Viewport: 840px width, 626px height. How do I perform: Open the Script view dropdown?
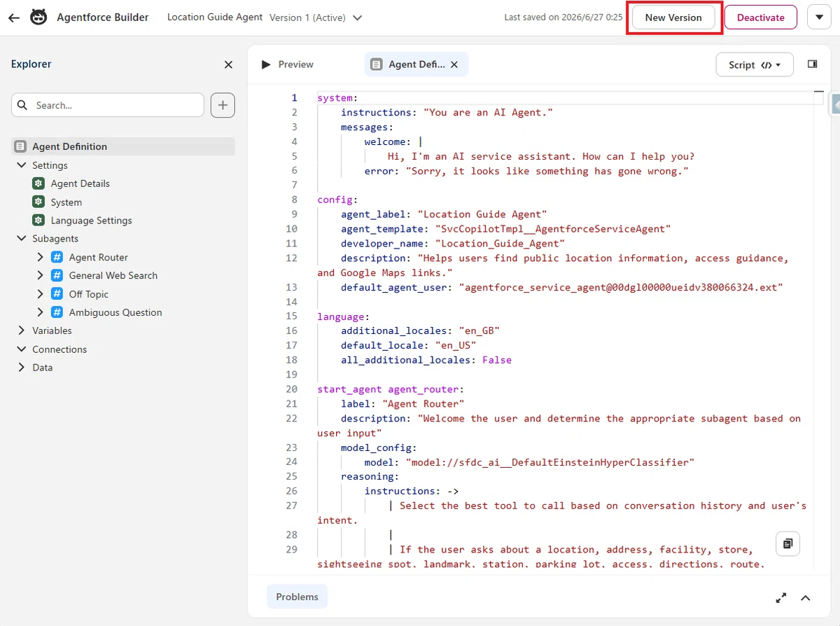755,64
